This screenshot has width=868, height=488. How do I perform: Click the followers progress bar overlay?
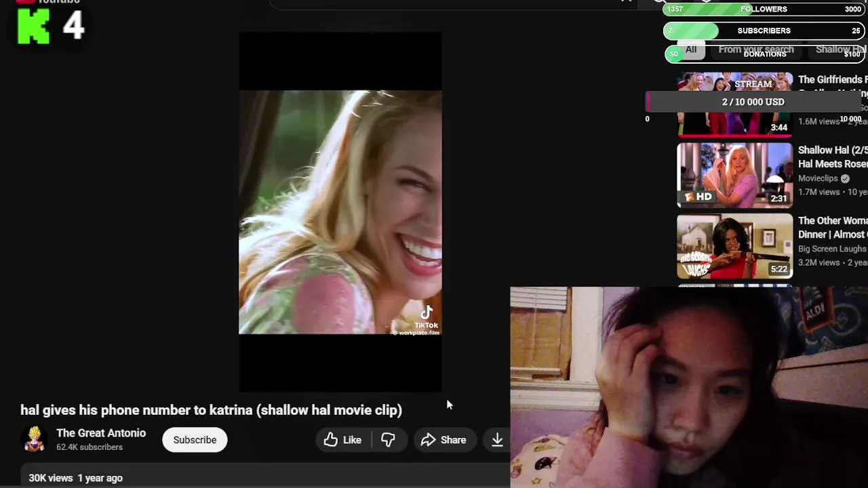click(764, 9)
